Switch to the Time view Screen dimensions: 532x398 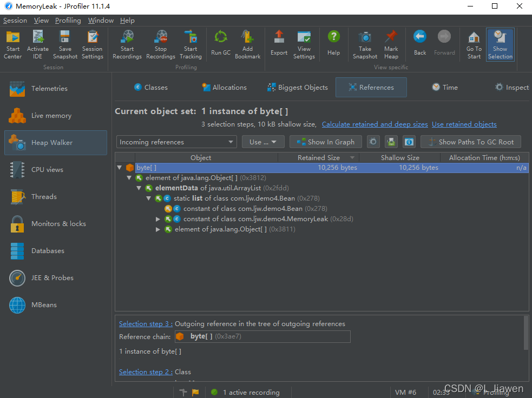pyautogui.click(x=445, y=88)
